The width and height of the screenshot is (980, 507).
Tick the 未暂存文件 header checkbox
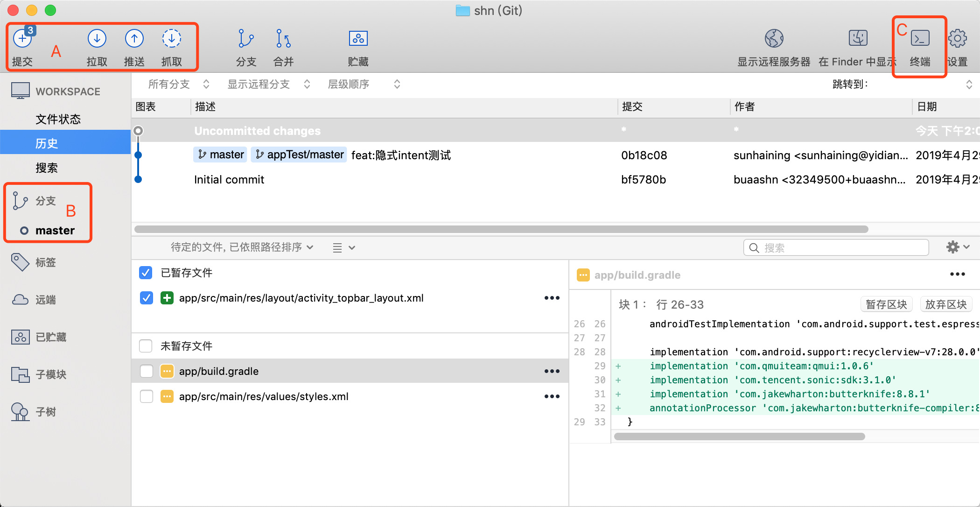pos(146,346)
